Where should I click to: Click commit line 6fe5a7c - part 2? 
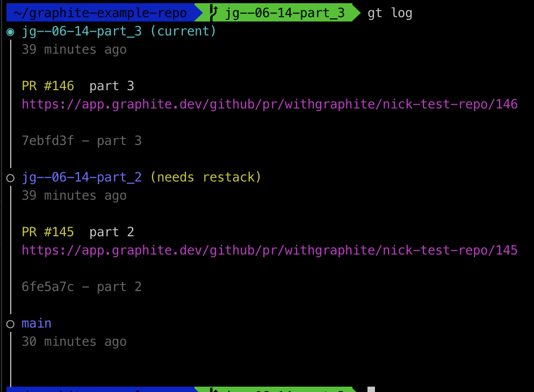point(82,287)
